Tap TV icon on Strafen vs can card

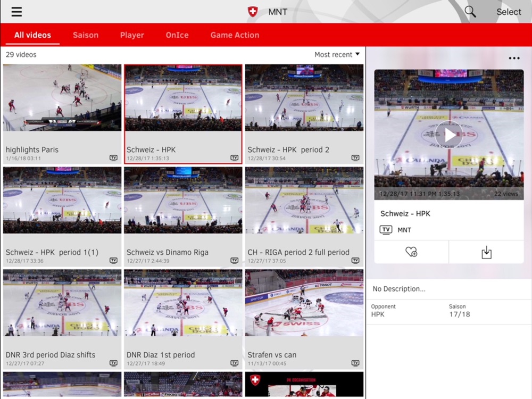(x=355, y=363)
